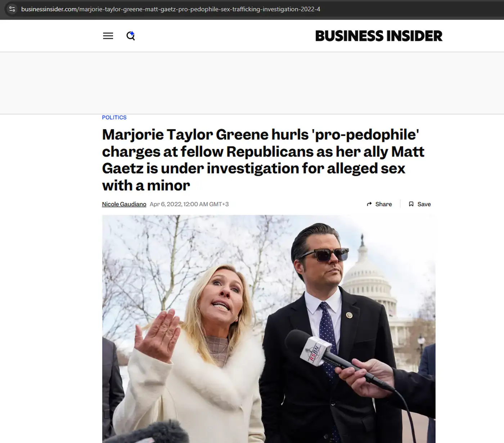Viewport: 504px width, 443px height.
Task: Click the Save bookmark icon
Action: [x=411, y=204]
